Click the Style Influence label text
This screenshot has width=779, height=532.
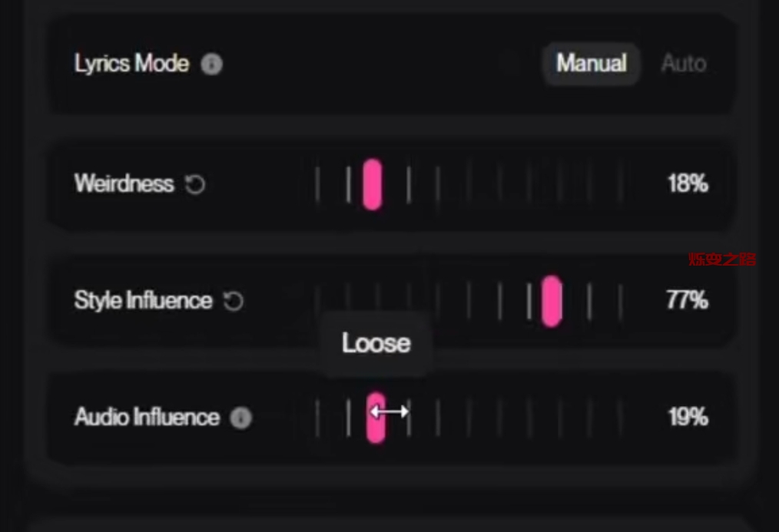click(x=143, y=301)
